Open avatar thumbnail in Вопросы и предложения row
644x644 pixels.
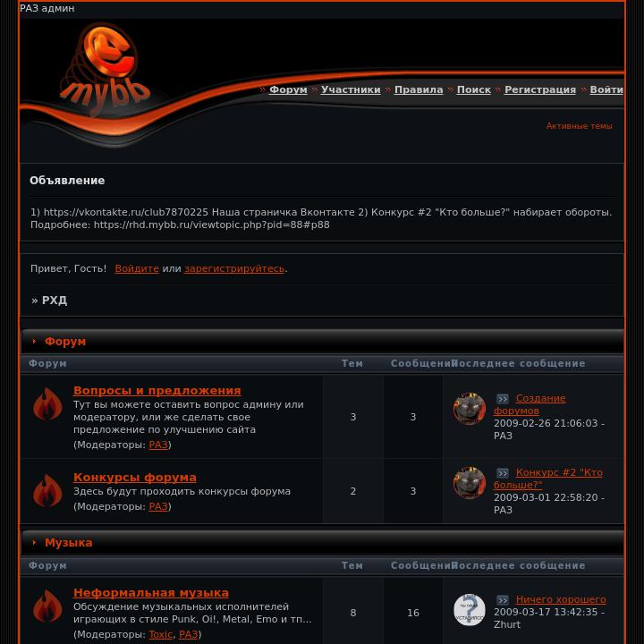click(470, 408)
